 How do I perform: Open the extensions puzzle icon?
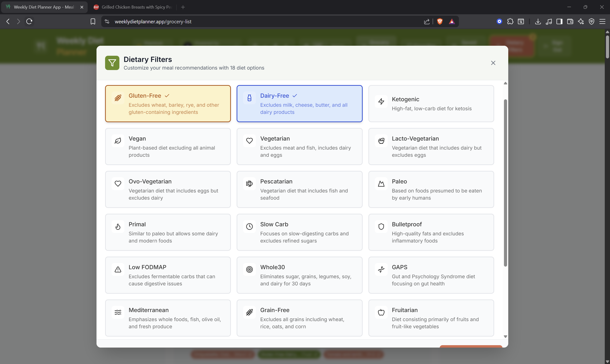tap(510, 22)
